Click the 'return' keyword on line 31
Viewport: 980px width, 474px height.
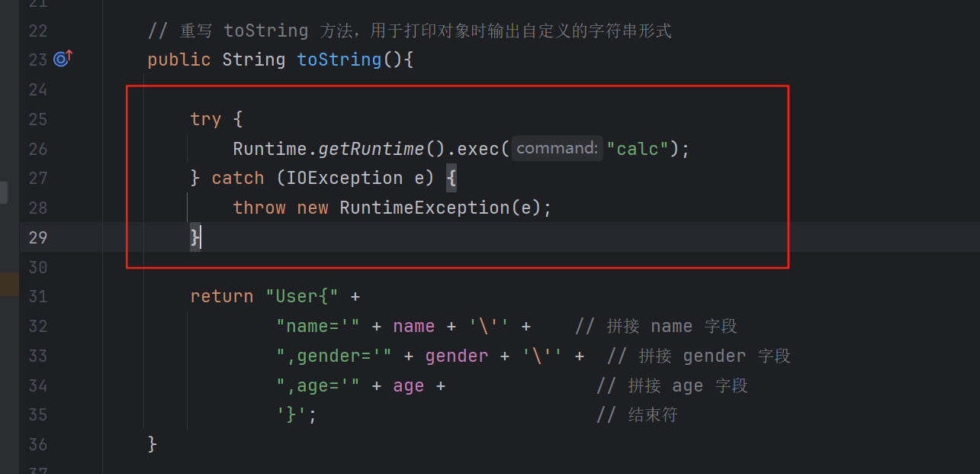pyautogui.click(x=222, y=296)
